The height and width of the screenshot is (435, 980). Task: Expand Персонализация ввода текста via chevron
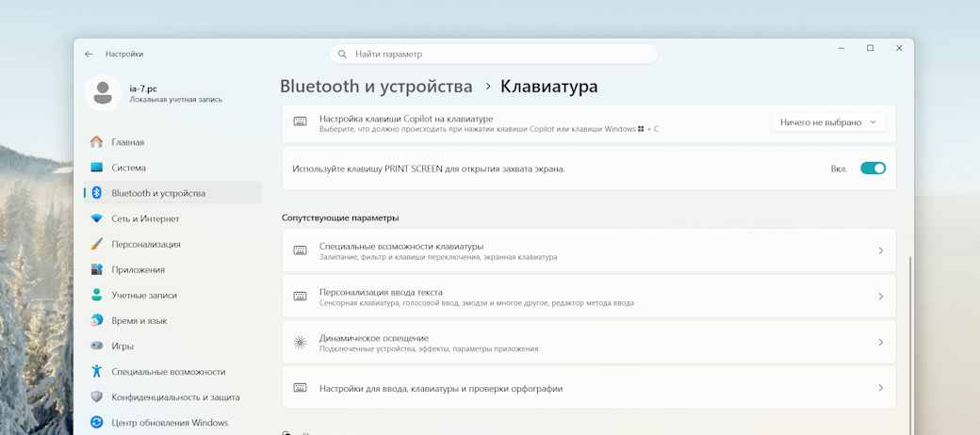coord(881,297)
